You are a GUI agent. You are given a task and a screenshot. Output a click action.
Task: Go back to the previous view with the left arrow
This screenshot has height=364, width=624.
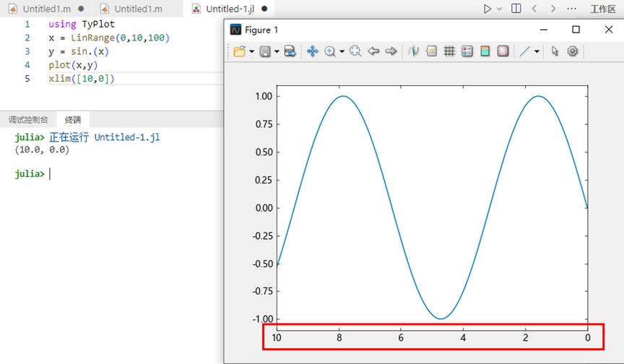pyautogui.click(x=373, y=51)
